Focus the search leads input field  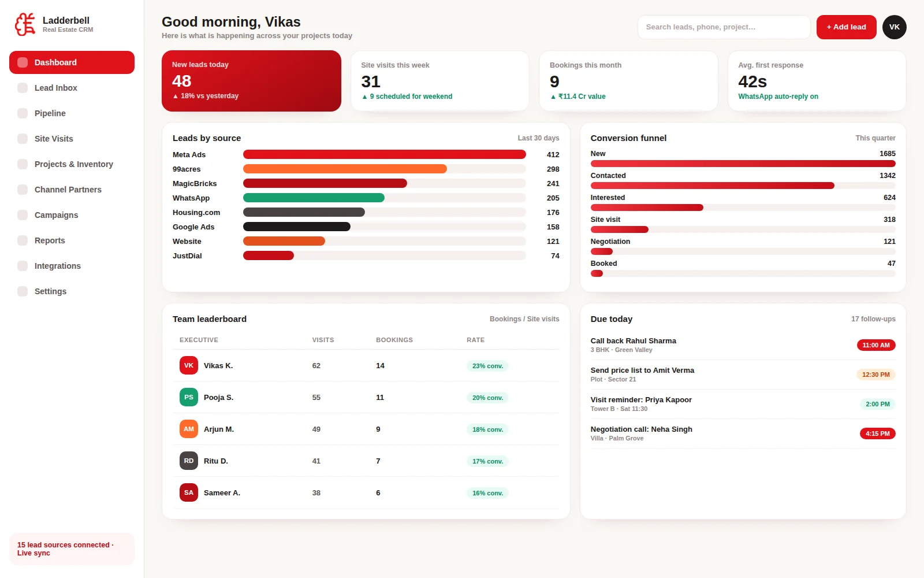pos(724,27)
